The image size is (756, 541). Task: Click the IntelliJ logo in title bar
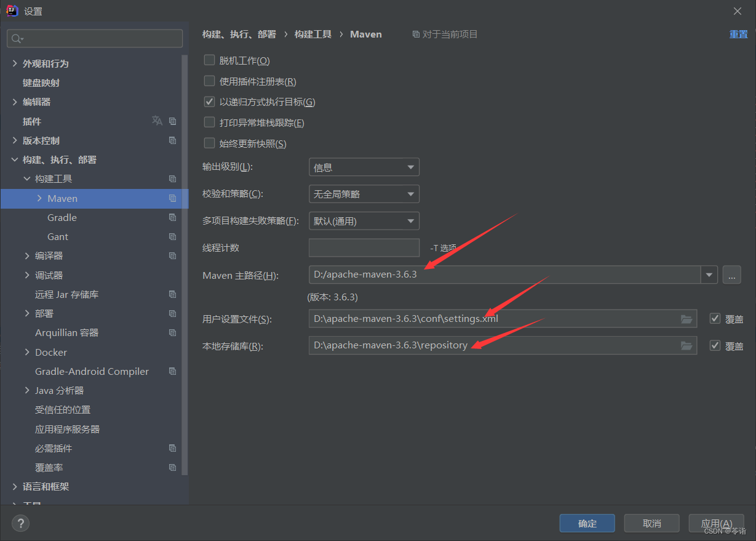(x=12, y=10)
